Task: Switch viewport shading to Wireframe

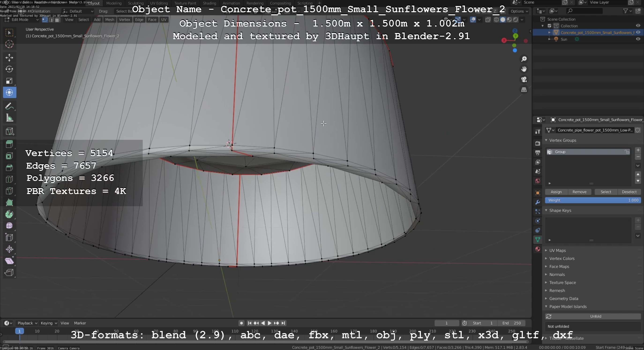Action: [496, 19]
